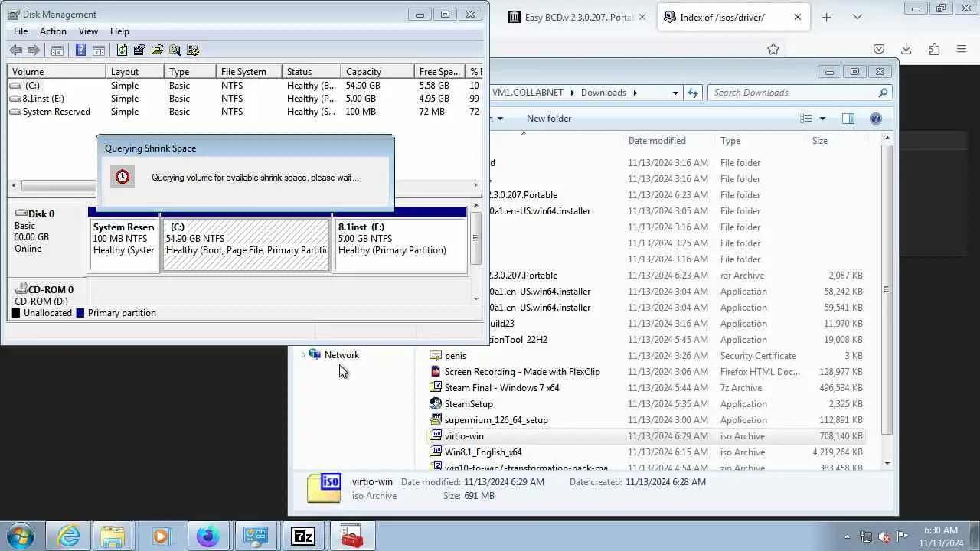
Task: Select the (C:) partition block on Disk 0
Action: point(246,244)
